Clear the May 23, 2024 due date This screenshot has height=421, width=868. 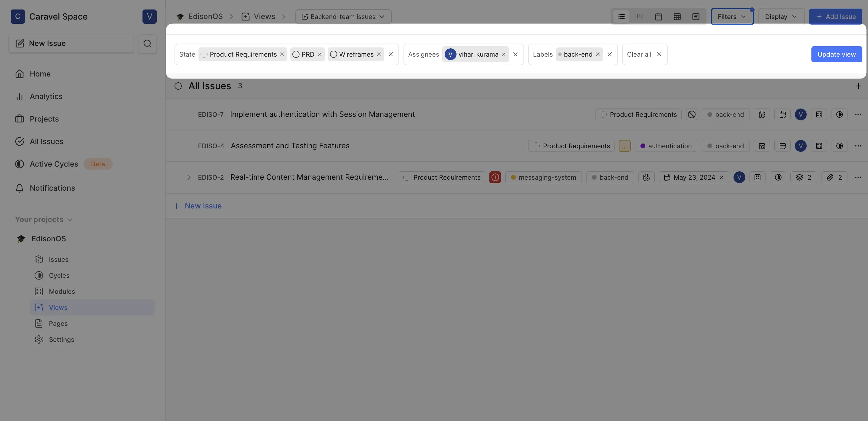click(722, 177)
